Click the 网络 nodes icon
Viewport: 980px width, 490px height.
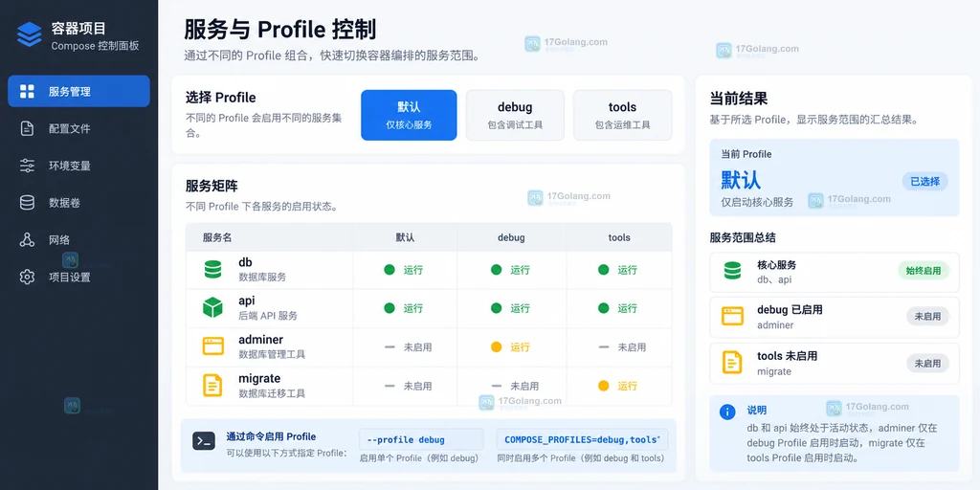[27, 240]
